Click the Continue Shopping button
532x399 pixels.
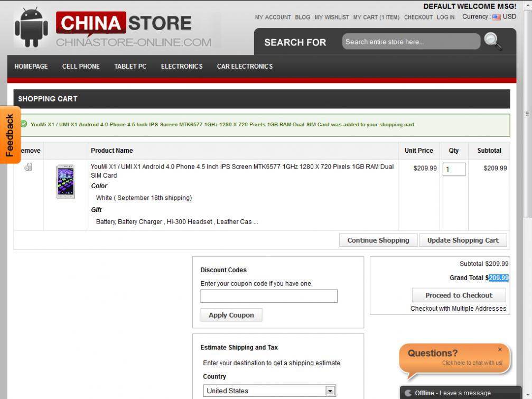tap(378, 240)
